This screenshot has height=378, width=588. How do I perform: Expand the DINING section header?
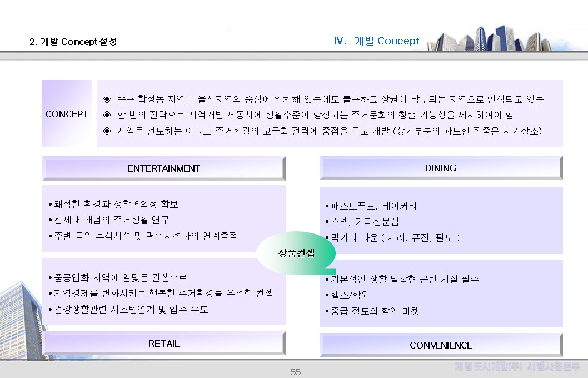(441, 167)
